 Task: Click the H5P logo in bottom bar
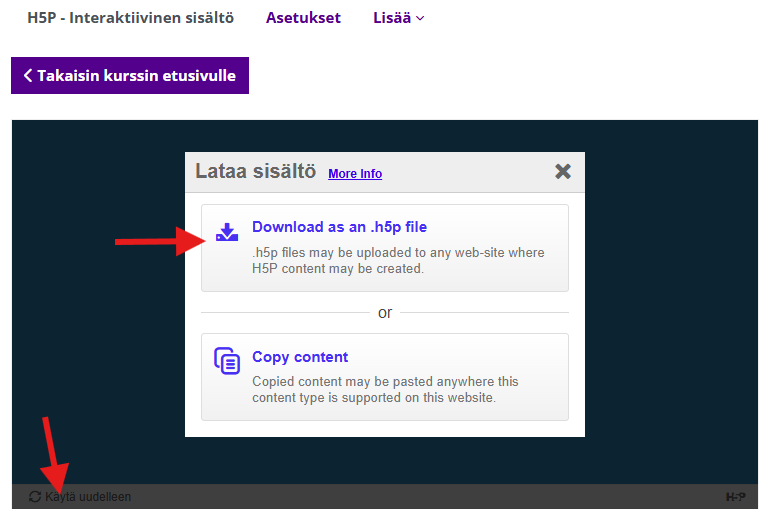point(735,497)
